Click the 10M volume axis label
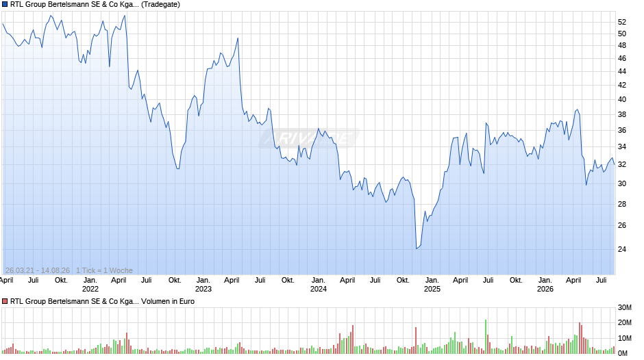Viewport: 644px width, 360px height. coord(624,338)
